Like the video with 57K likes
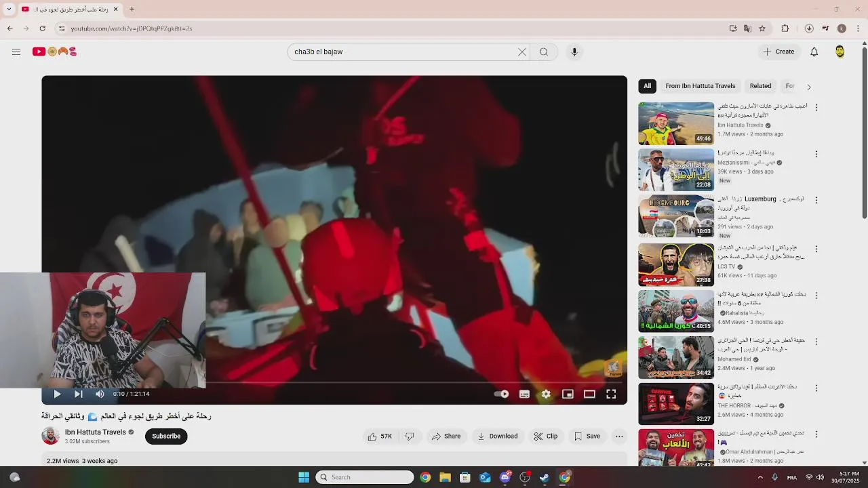Image resolution: width=868 pixels, height=488 pixels. click(x=380, y=436)
